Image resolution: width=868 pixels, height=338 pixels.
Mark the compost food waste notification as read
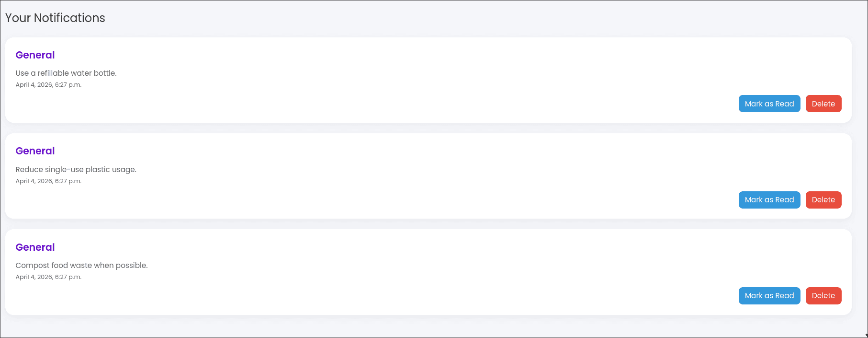pyautogui.click(x=769, y=296)
